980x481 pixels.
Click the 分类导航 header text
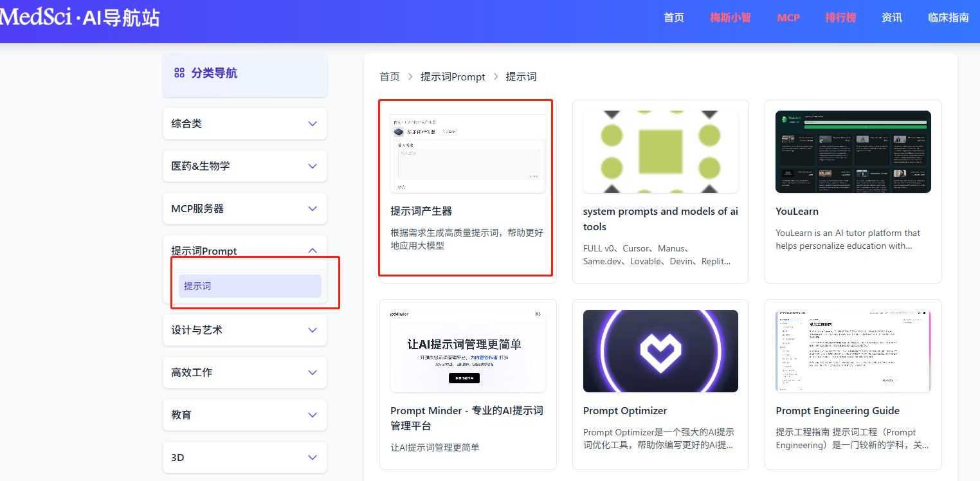pos(214,73)
